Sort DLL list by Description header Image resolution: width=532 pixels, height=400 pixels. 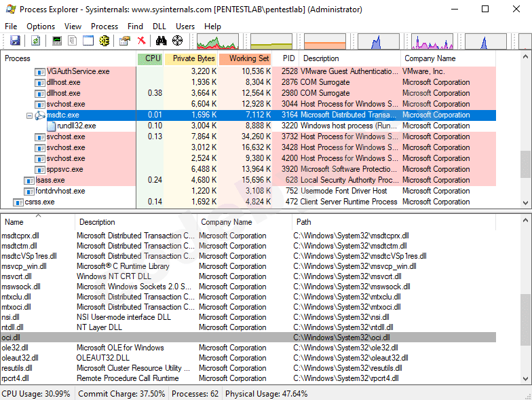coord(136,222)
